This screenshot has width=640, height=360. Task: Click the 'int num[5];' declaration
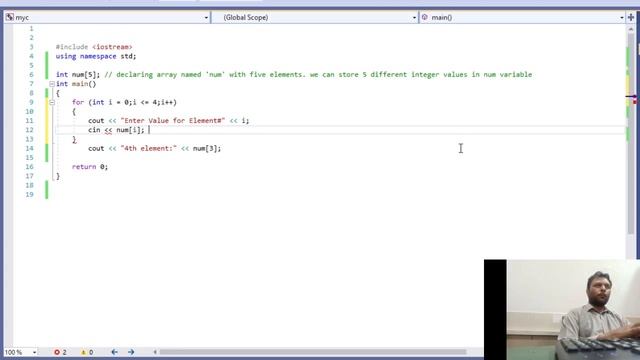[x=78, y=75]
